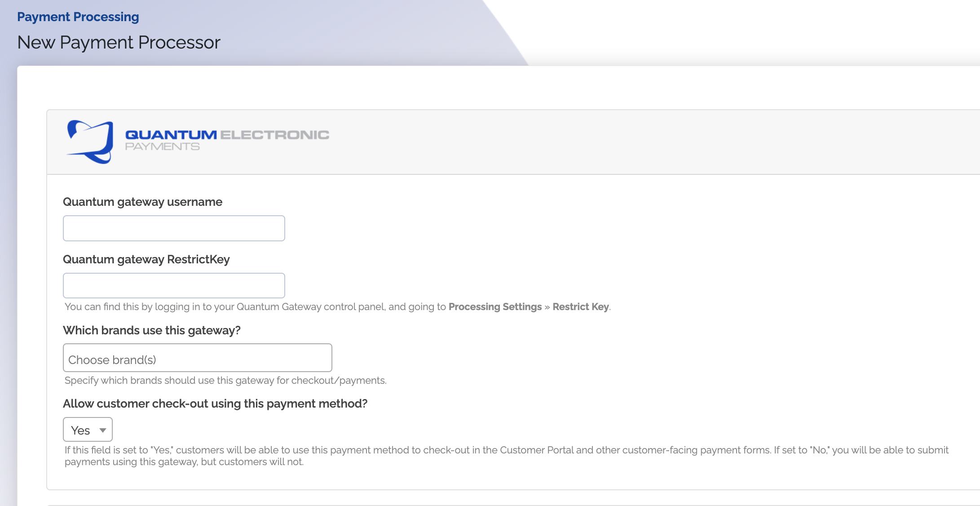Click the bold "Restrict Key" text
The image size is (980, 506).
click(x=580, y=307)
